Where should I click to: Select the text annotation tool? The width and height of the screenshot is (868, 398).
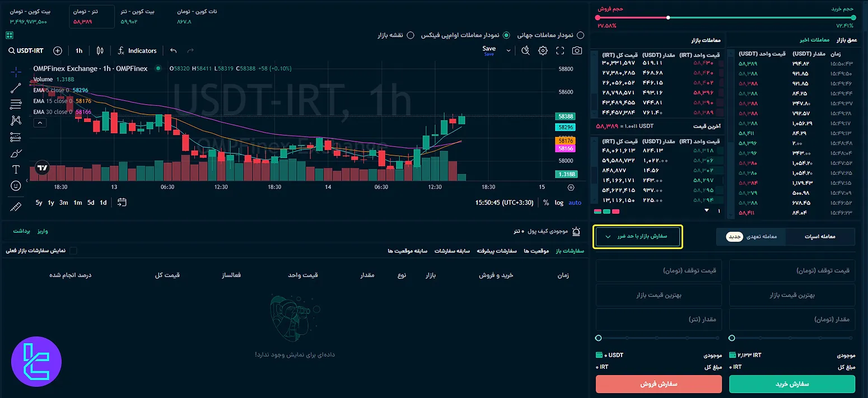click(15, 169)
